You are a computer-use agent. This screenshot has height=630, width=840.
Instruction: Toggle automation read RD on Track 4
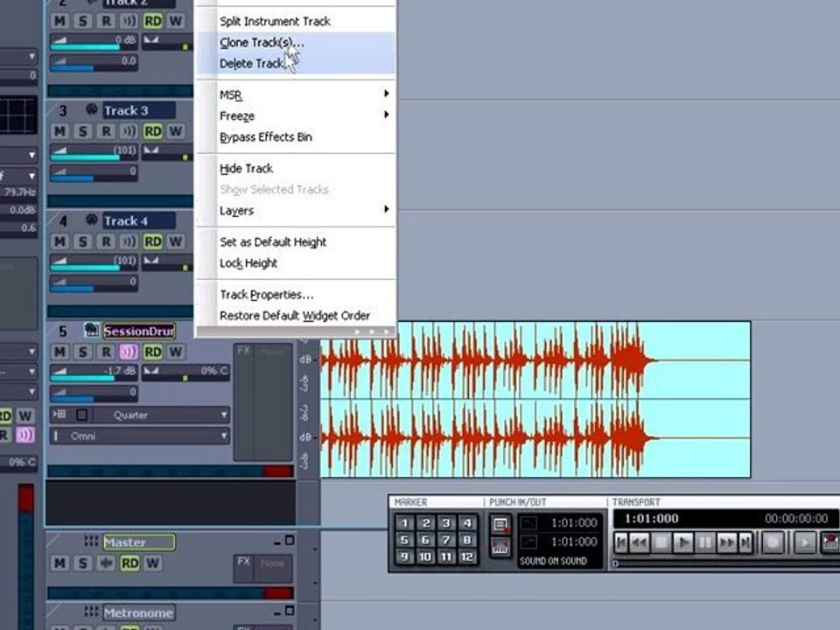pos(152,241)
